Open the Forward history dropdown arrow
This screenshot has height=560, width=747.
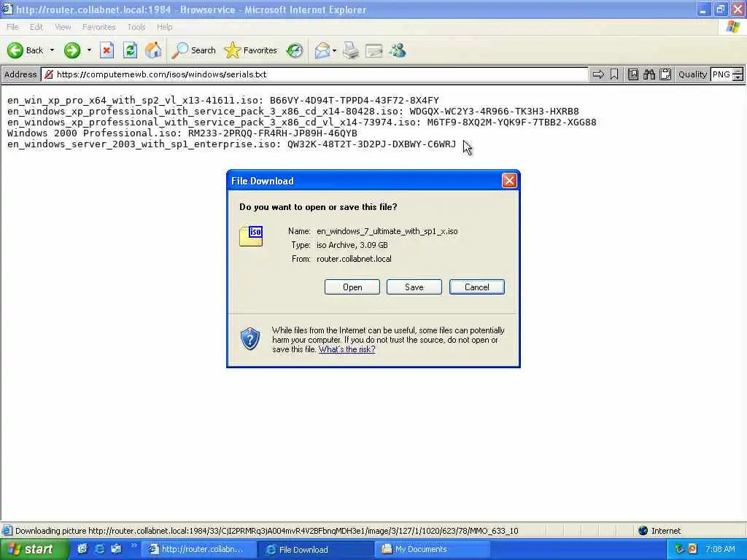pos(89,50)
